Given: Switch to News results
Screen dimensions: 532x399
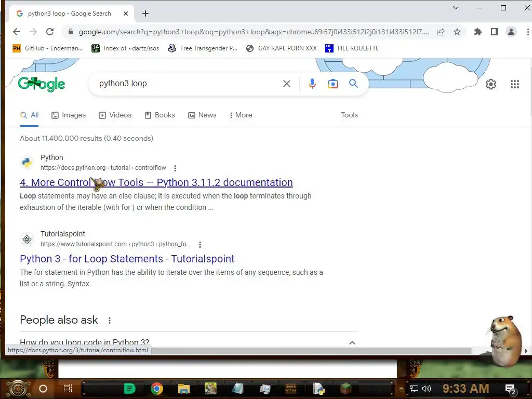Looking at the screenshot, I should click(202, 115).
